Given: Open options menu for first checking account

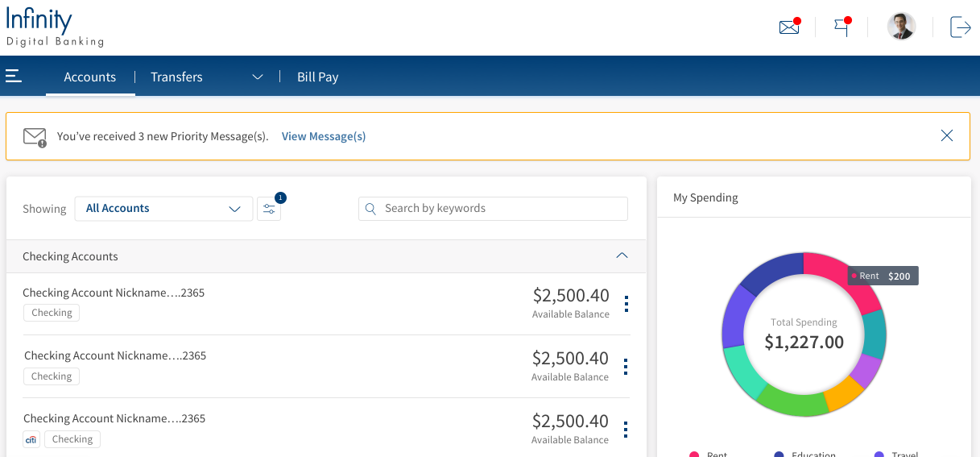Looking at the screenshot, I should [x=626, y=304].
